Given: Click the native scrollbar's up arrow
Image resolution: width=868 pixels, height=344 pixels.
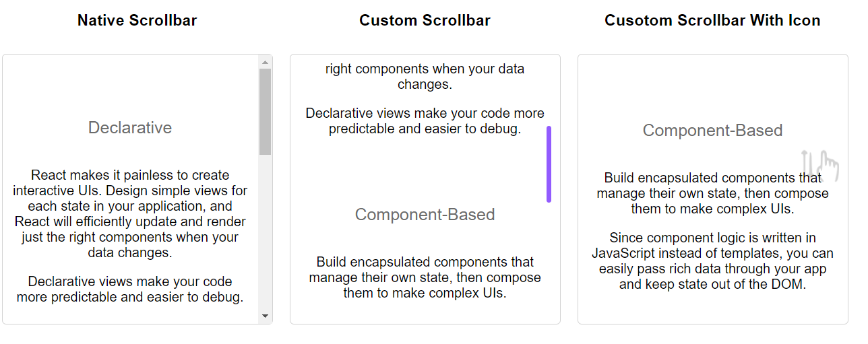Looking at the screenshot, I should click(x=265, y=63).
